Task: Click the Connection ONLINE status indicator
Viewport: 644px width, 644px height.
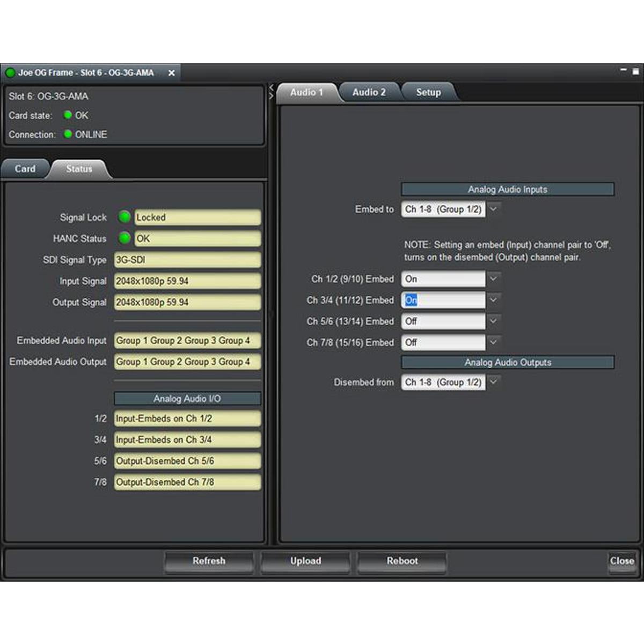Action: pos(68,134)
